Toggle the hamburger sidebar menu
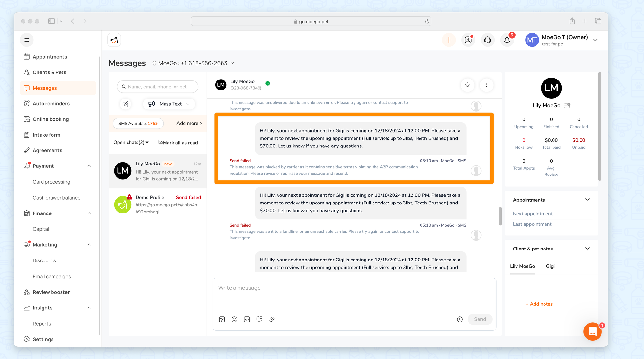 tap(27, 40)
